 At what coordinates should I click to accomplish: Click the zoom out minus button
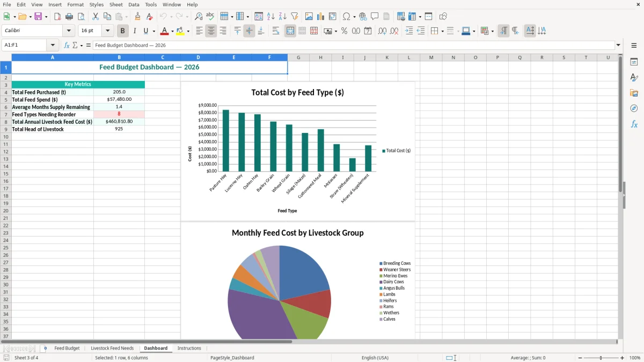(579, 358)
